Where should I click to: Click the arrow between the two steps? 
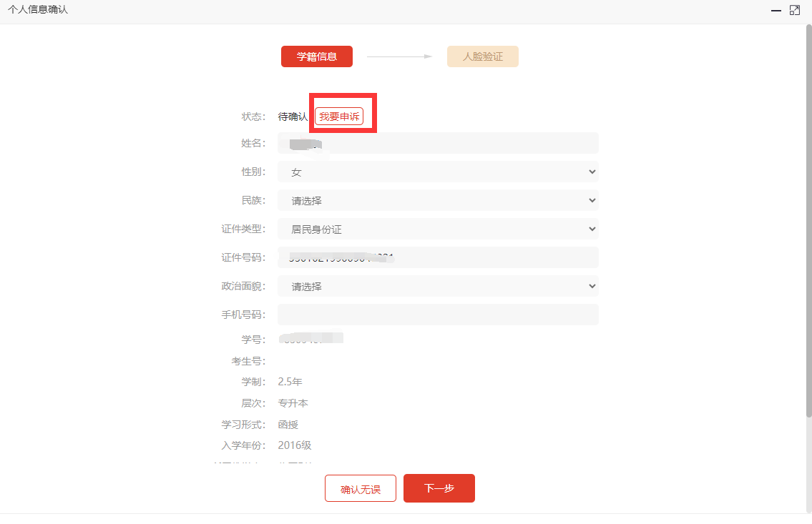point(399,56)
